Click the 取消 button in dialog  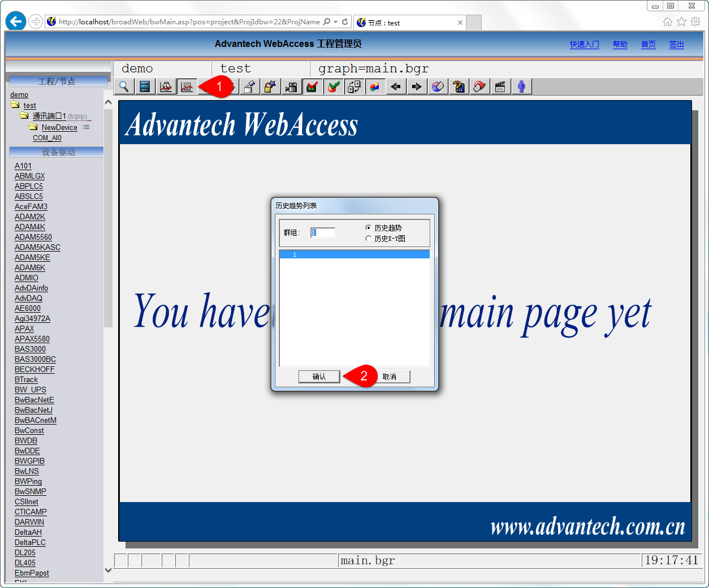click(390, 377)
